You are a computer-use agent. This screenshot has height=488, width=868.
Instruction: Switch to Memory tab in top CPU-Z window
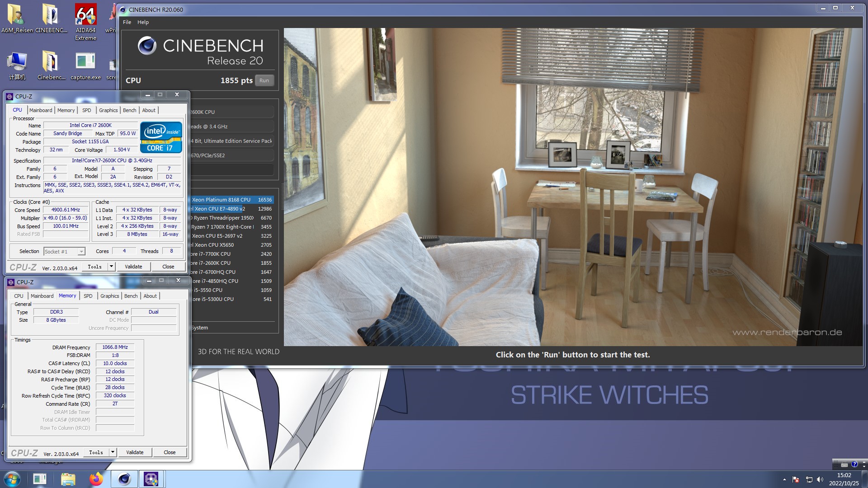point(66,110)
